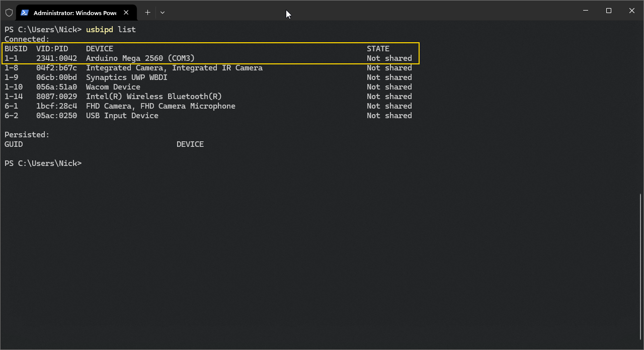Click the VID:PID value 8087:0029
This screenshot has height=350, width=644.
click(x=57, y=97)
